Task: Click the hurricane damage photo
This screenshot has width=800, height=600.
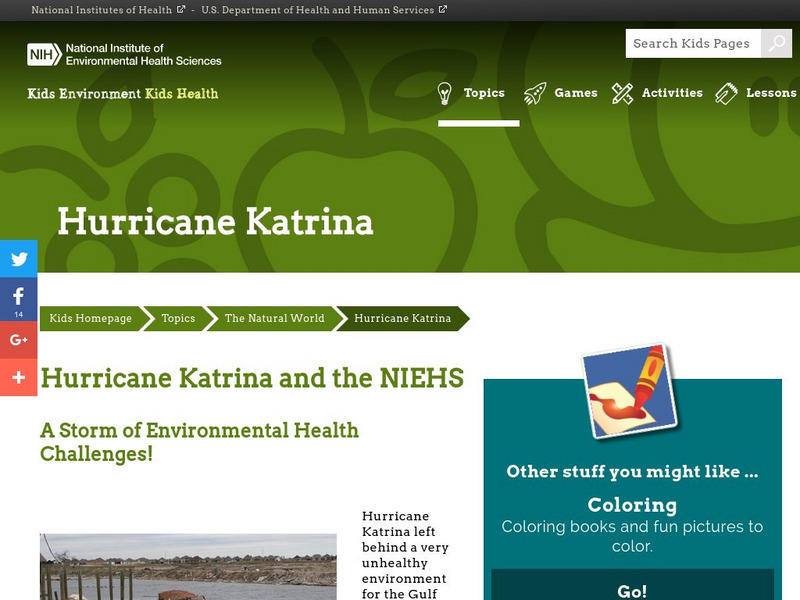Action: pos(188,566)
